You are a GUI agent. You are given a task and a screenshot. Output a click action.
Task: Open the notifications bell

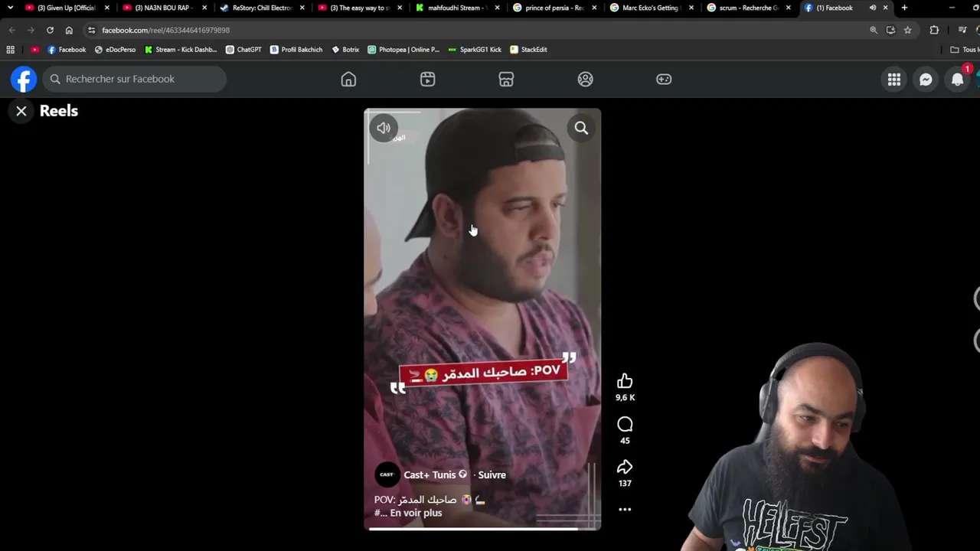click(x=957, y=79)
